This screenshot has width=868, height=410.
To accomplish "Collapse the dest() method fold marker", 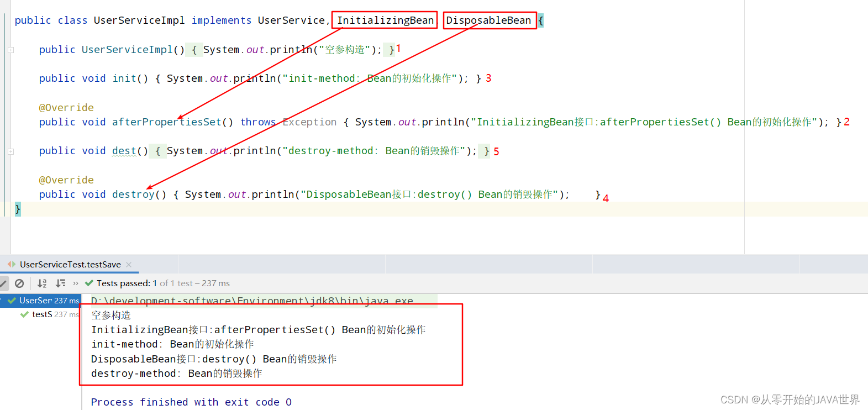I will pyautogui.click(x=10, y=151).
